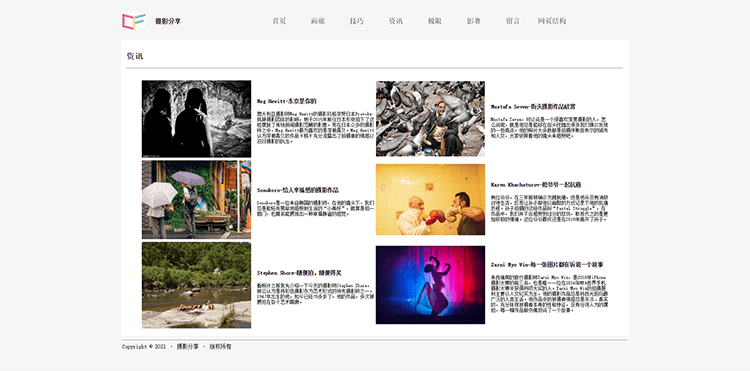Open the river landscape photo thumbnail

tap(196, 285)
